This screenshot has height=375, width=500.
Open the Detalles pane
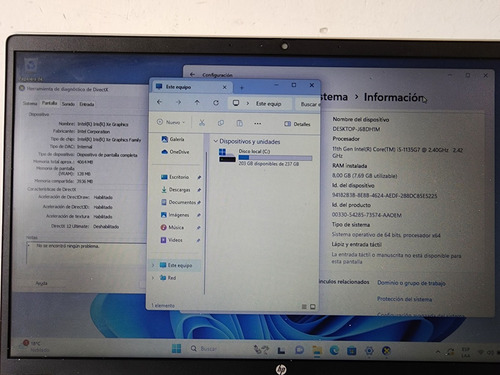coord(297,124)
